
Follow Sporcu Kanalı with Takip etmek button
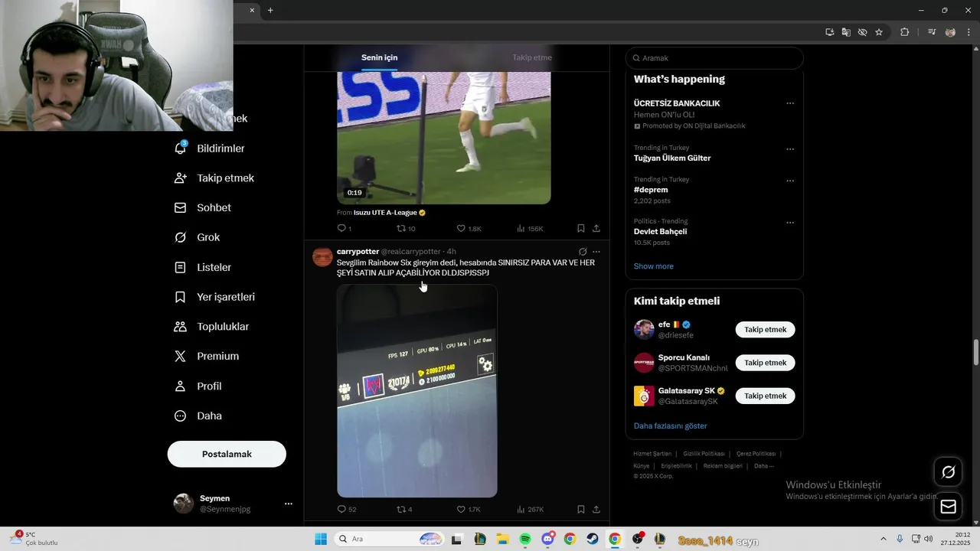[x=766, y=363]
